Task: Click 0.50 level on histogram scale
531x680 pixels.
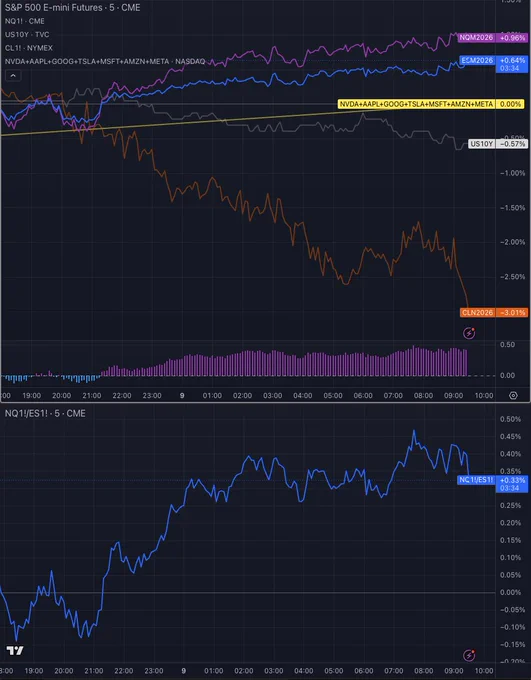Action: (508, 345)
